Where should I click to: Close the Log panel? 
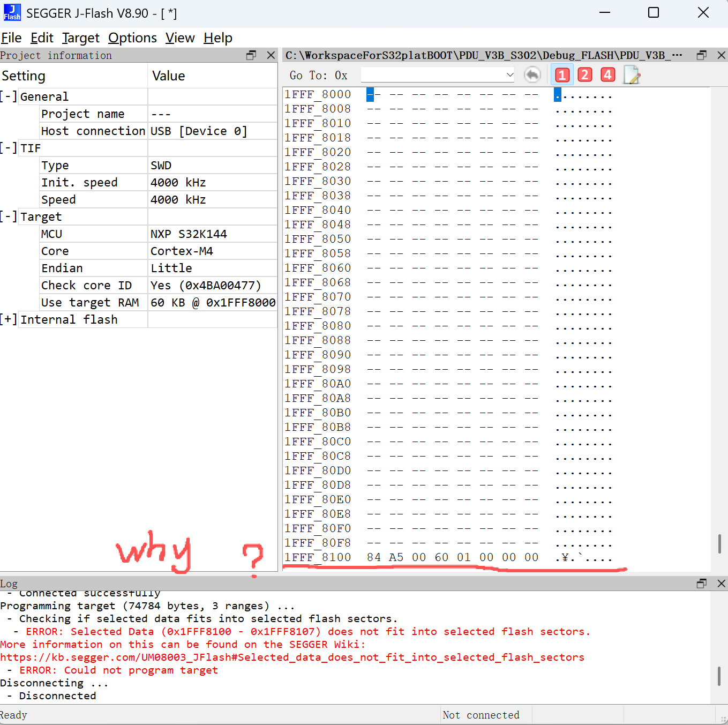tap(722, 584)
